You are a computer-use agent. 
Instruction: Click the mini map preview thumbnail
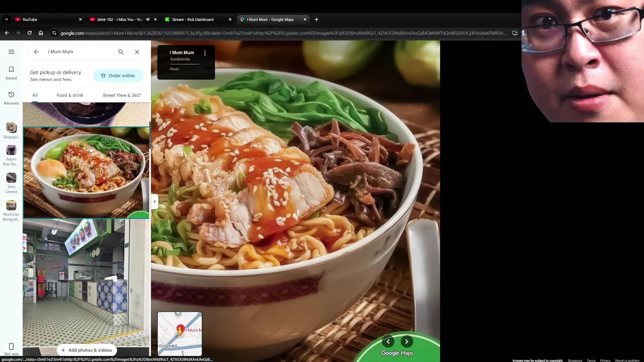click(x=180, y=334)
